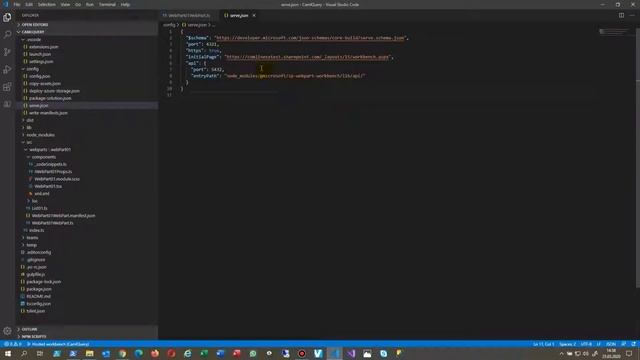640x360 pixels.
Task: Expand the loc folder
Action: pyautogui.click(x=87, y=201)
